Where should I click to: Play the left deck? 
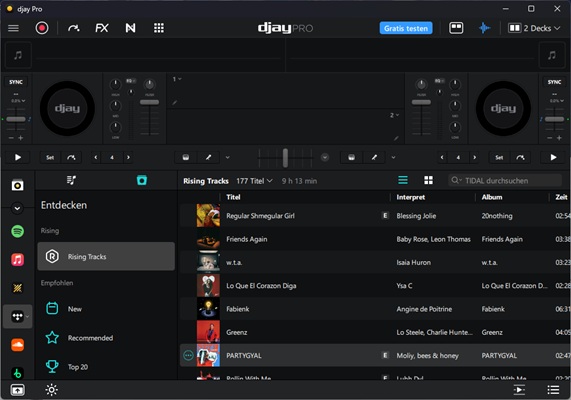pyautogui.click(x=17, y=157)
